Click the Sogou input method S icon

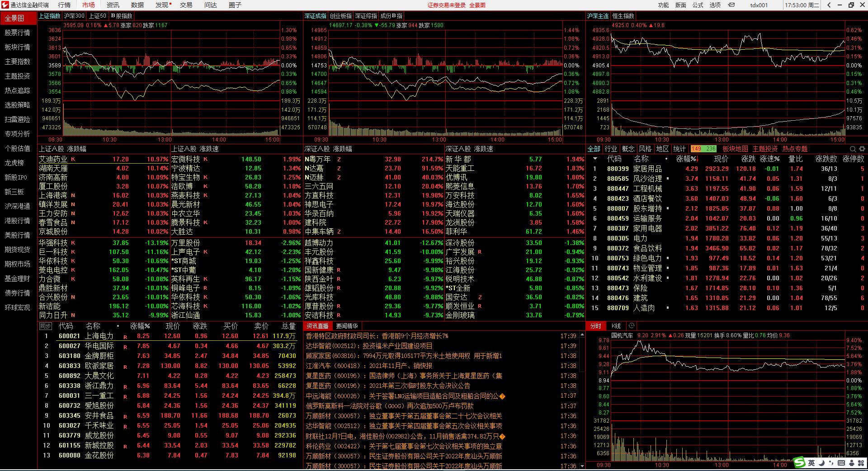800,463
